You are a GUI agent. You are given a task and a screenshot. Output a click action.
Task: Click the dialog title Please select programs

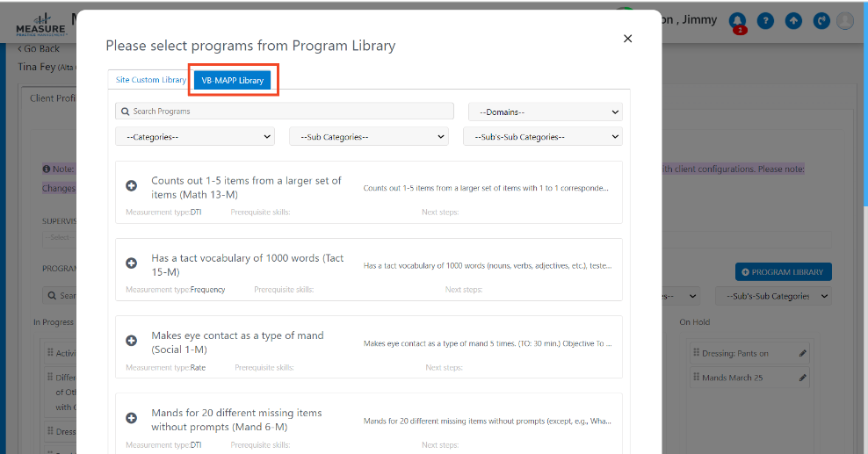coord(250,46)
